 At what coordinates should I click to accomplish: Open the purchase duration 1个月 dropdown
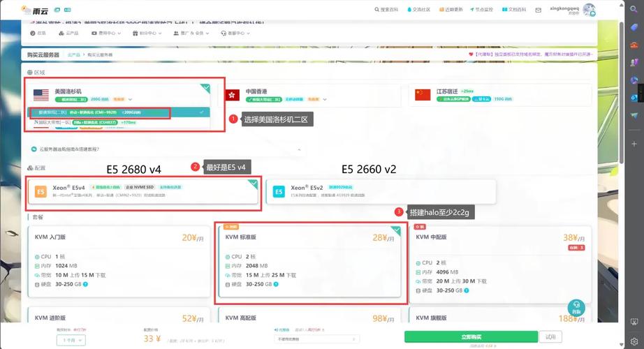pos(71,340)
